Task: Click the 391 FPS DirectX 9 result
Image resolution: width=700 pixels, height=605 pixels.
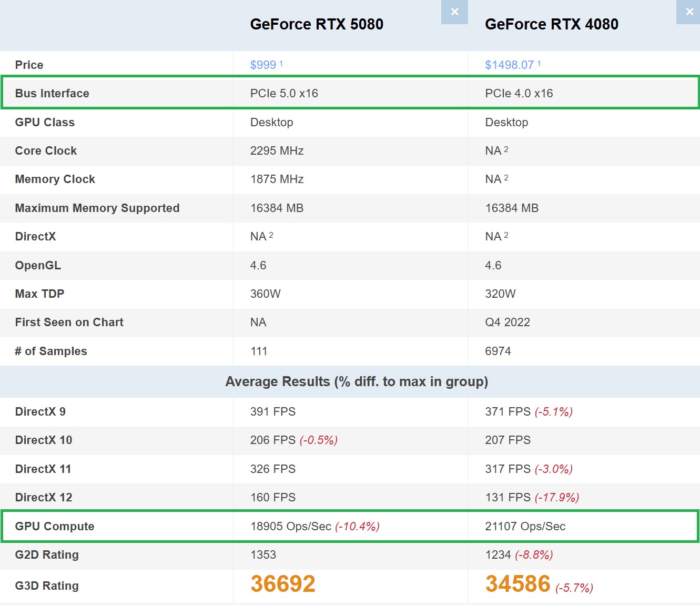Action: [273, 411]
